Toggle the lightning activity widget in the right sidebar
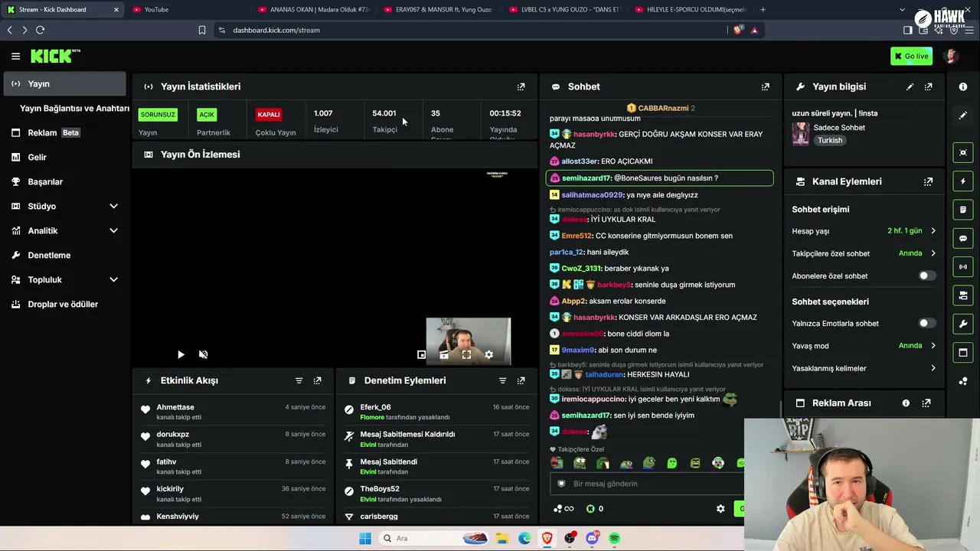The width and height of the screenshot is (980, 551). (x=963, y=181)
